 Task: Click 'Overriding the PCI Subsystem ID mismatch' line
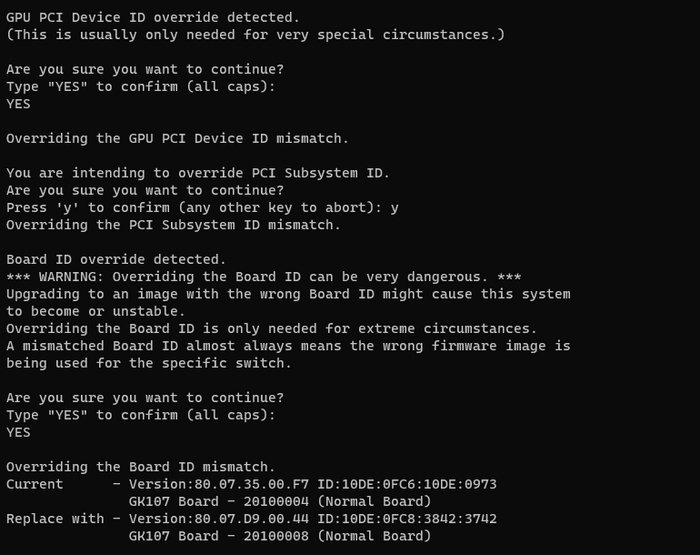(x=173, y=224)
